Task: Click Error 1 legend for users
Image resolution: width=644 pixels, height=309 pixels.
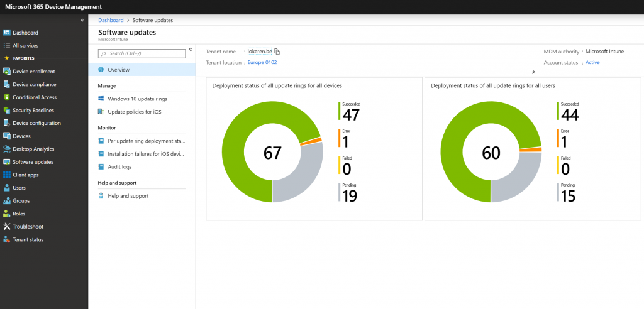Action: click(563, 138)
